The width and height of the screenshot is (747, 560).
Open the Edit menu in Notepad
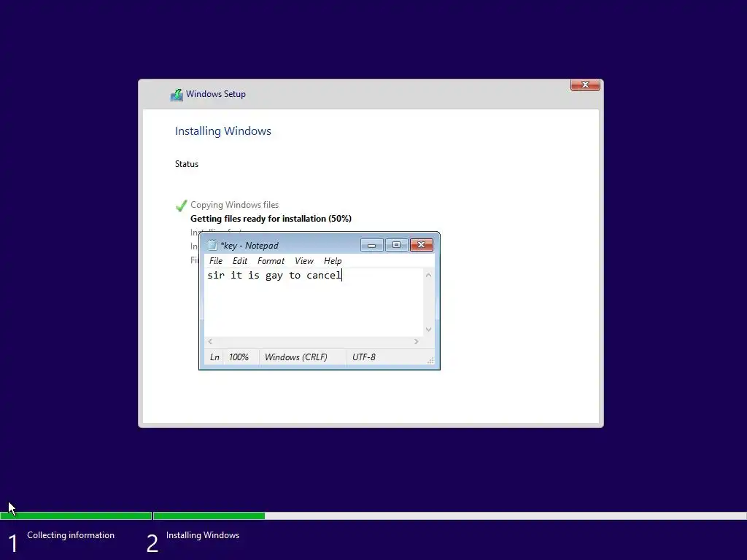tap(239, 261)
